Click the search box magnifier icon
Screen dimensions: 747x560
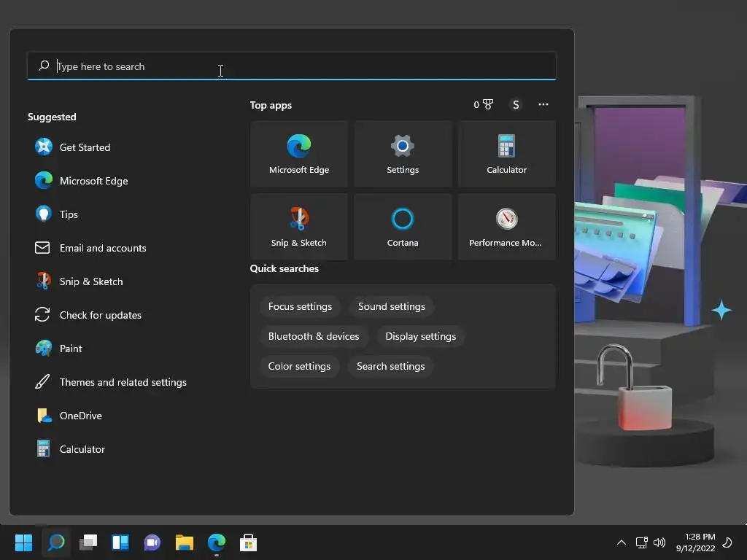click(x=44, y=66)
